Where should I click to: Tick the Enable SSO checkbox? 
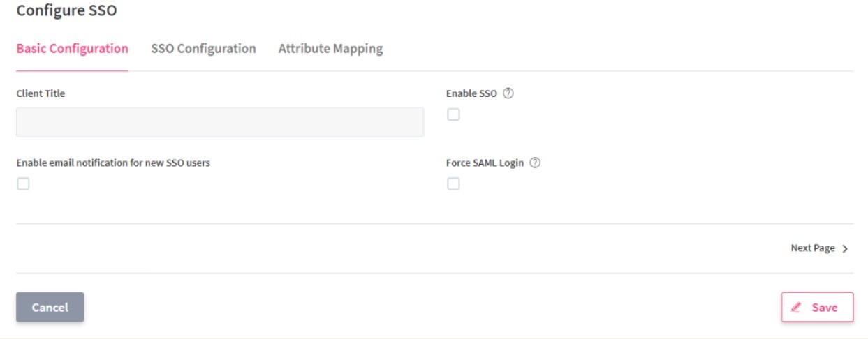[x=454, y=115]
